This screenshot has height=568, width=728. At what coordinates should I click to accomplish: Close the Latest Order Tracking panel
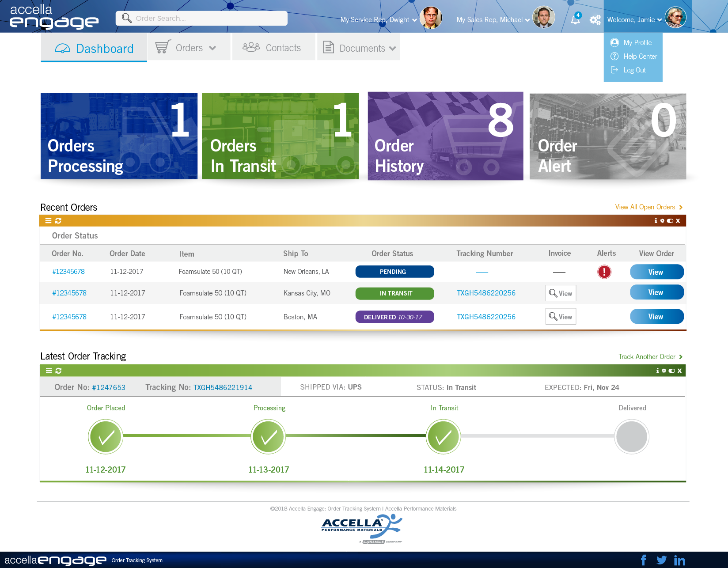(680, 371)
